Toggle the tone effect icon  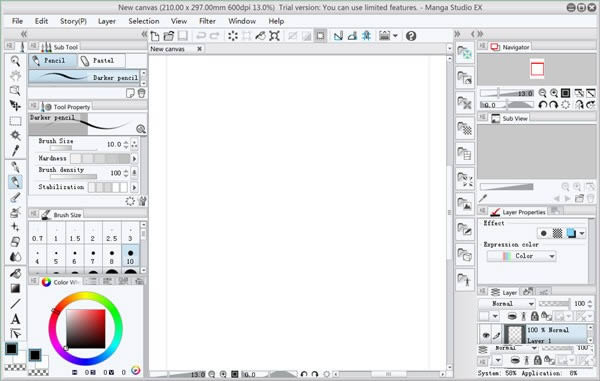558,233
